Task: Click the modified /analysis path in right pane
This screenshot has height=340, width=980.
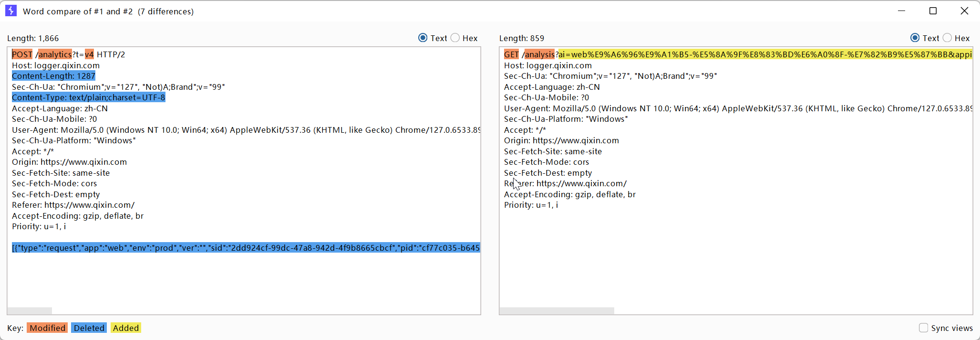Action: click(540, 54)
